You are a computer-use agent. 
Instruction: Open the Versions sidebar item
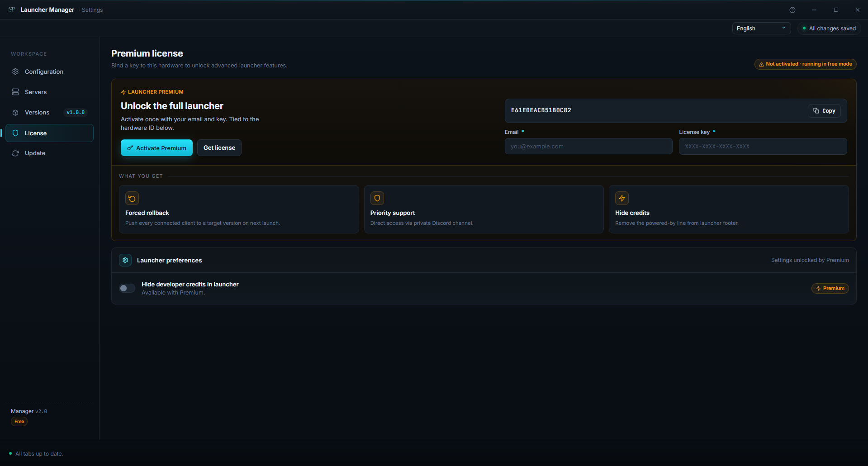coord(49,112)
